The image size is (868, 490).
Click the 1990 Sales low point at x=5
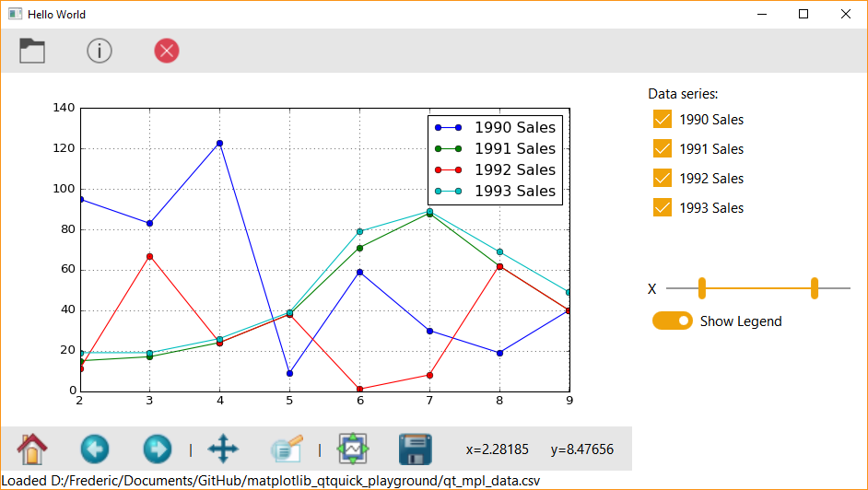click(289, 373)
